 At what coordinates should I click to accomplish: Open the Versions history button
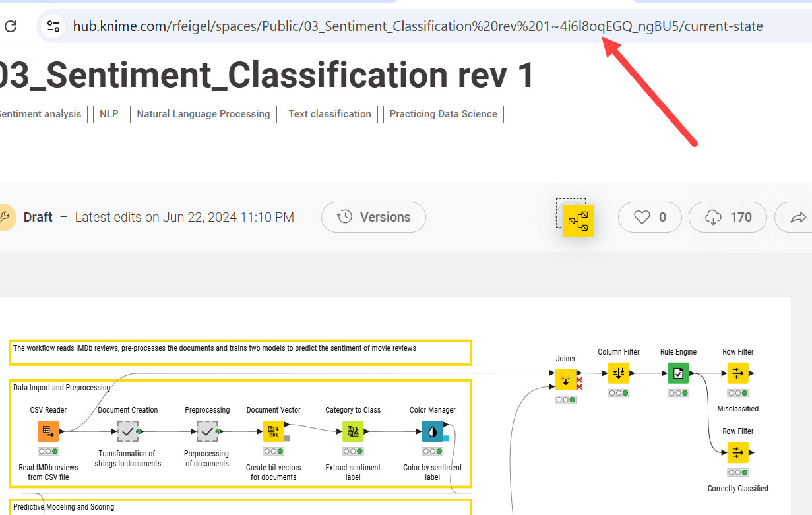tap(373, 217)
